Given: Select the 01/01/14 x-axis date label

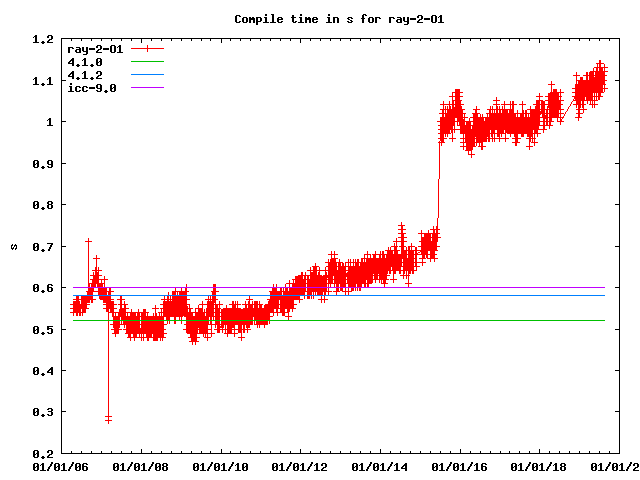Looking at the screenshot, I should 380,466.
